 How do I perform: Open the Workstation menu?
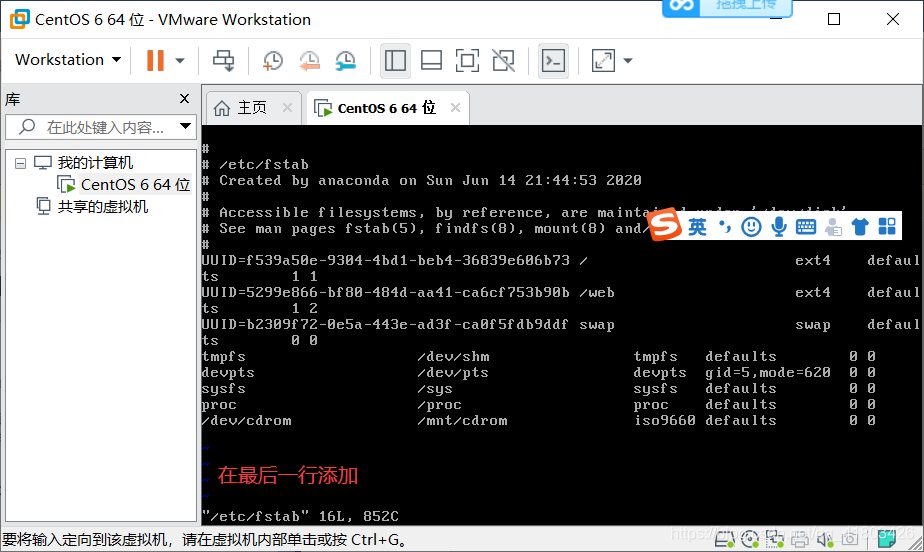click(68, 60)
